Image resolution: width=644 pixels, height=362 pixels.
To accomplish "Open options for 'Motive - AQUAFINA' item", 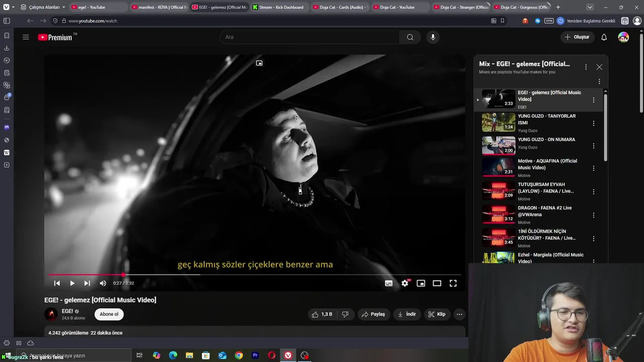I will click(594, 168).
